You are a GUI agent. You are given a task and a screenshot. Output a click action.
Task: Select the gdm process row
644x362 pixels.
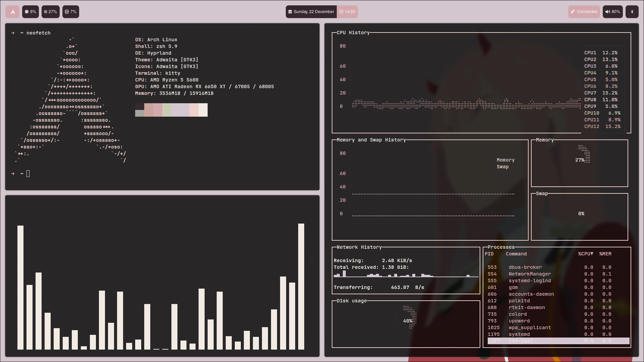pyautogui.click(x=558, y=288)
